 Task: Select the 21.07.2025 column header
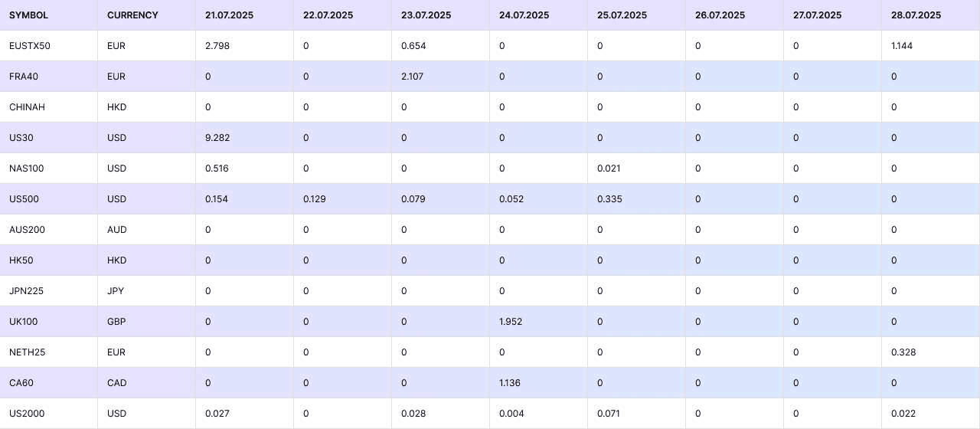point(245,15)
